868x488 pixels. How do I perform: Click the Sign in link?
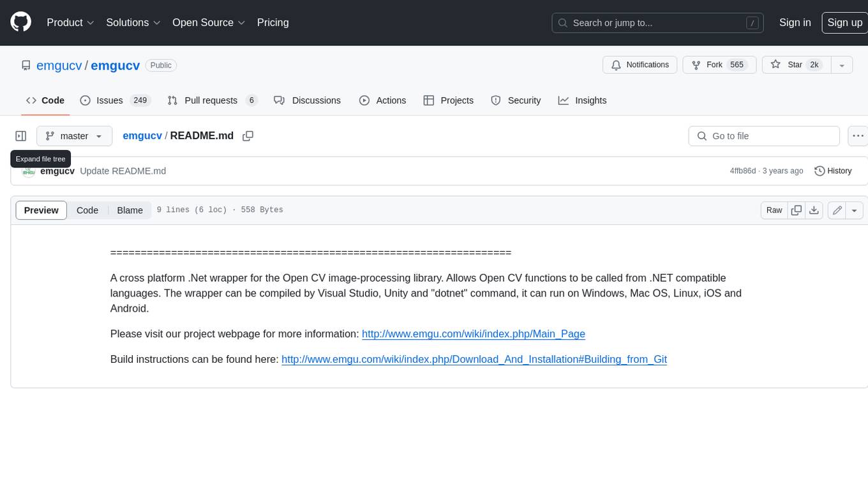[x=795, y=22]
